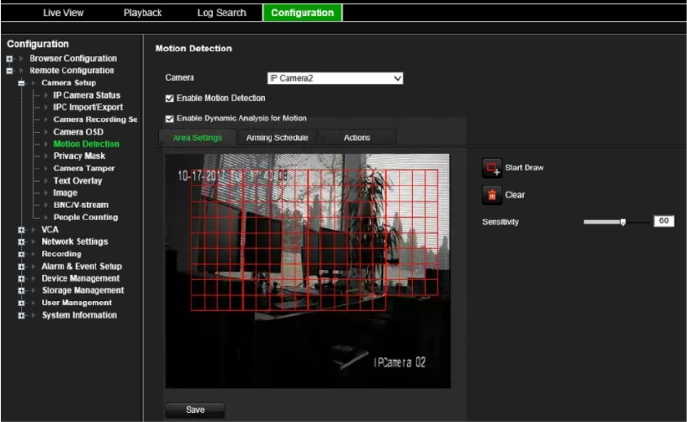Expand Storage Management plus icon
This screenshot has width=687, height=422.
pos(21,291)
